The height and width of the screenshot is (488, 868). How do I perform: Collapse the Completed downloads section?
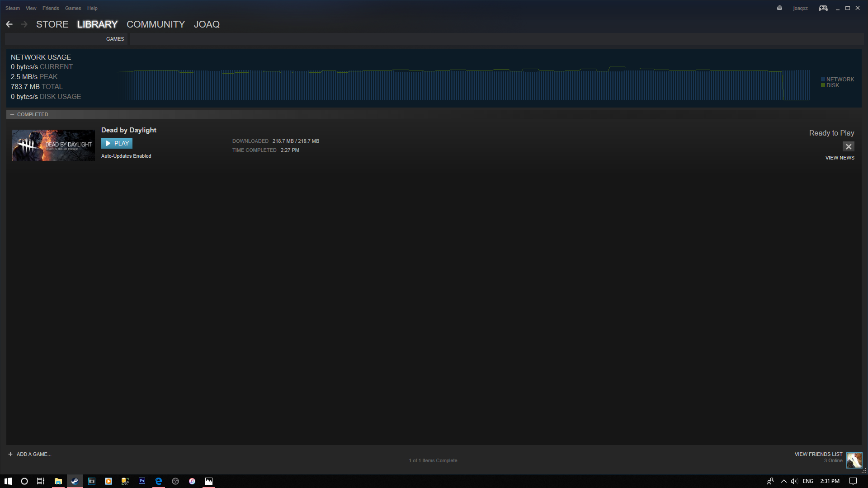point(12,114)
